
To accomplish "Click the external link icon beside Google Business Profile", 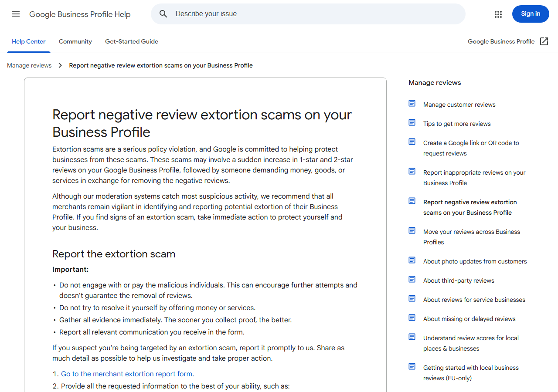I will click(544, 41).
